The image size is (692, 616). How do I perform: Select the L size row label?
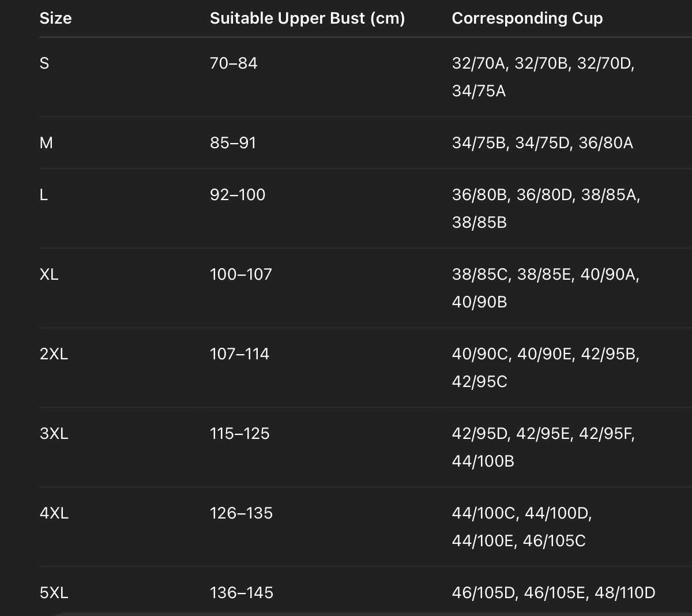point(44,195)
